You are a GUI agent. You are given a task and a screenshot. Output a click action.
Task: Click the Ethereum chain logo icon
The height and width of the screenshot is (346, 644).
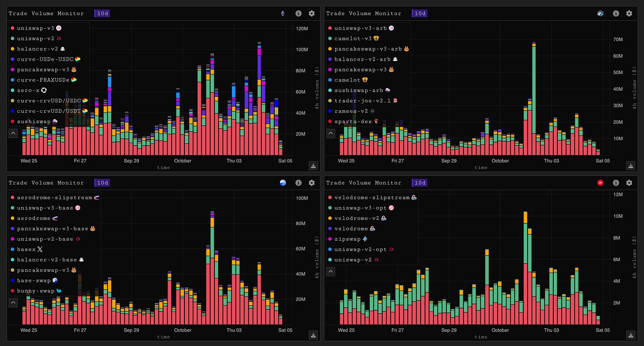coord(283,13)
